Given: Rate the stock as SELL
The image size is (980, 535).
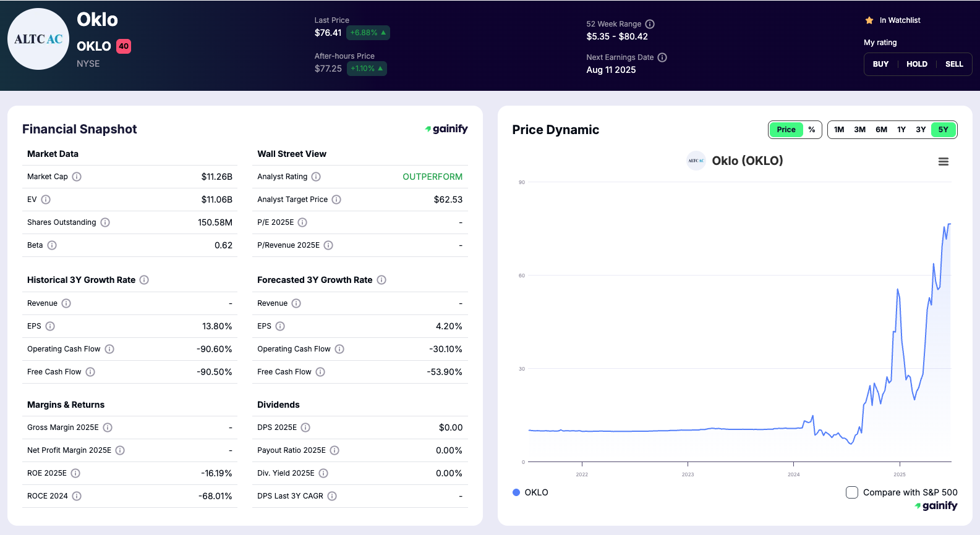Looking at the screenshot, I should [x=954, y=64].
